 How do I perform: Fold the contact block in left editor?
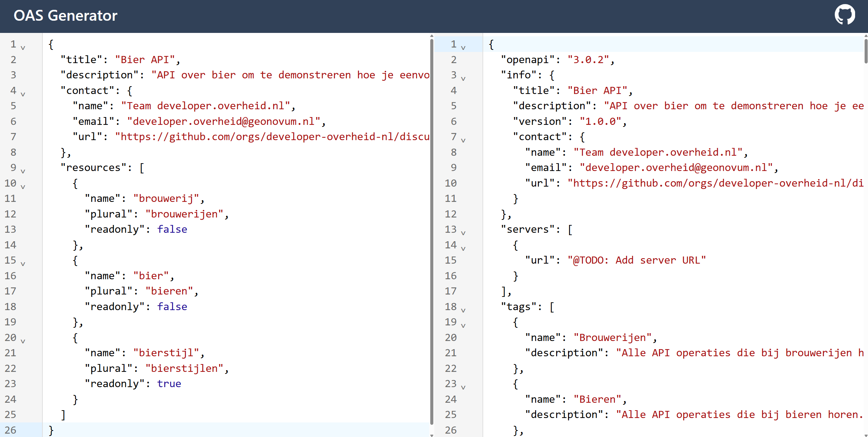coord(23,94)
